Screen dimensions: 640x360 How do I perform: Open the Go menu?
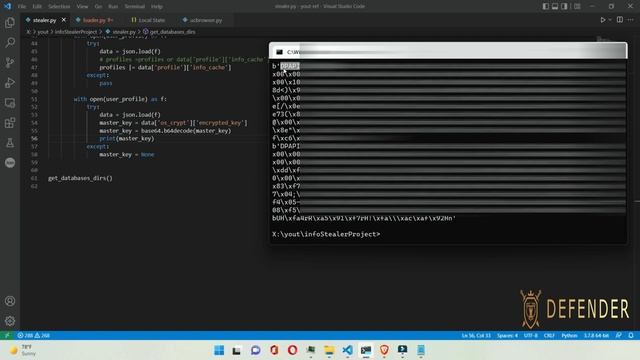click(x=98, y=7)
